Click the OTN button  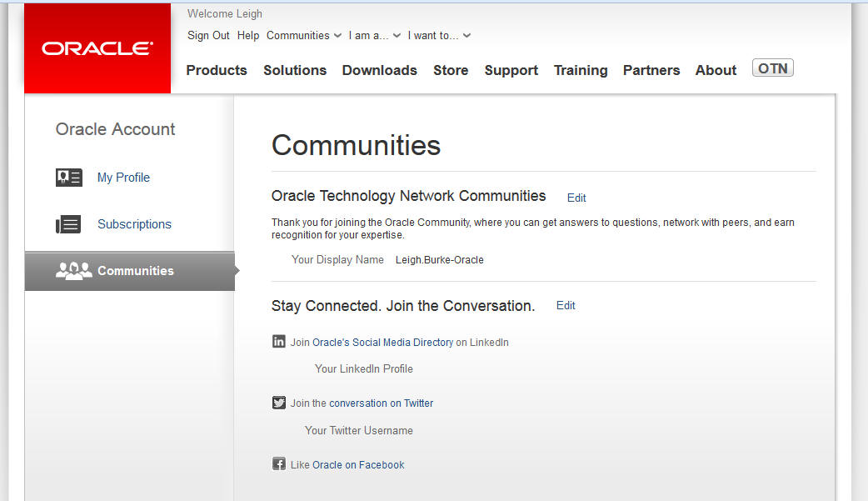click(773, 68)
